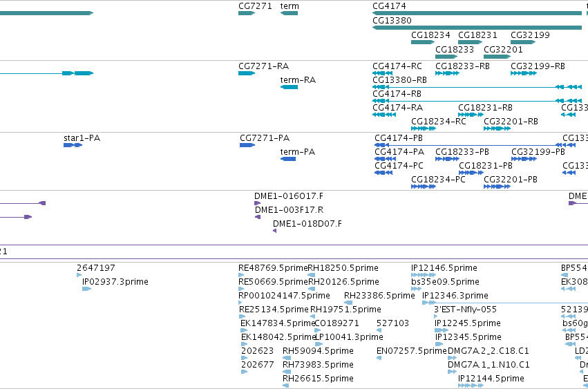Click the RH59094.5prime EST label
This screenshot has width=588, height=389.
(x=318, y=352)
